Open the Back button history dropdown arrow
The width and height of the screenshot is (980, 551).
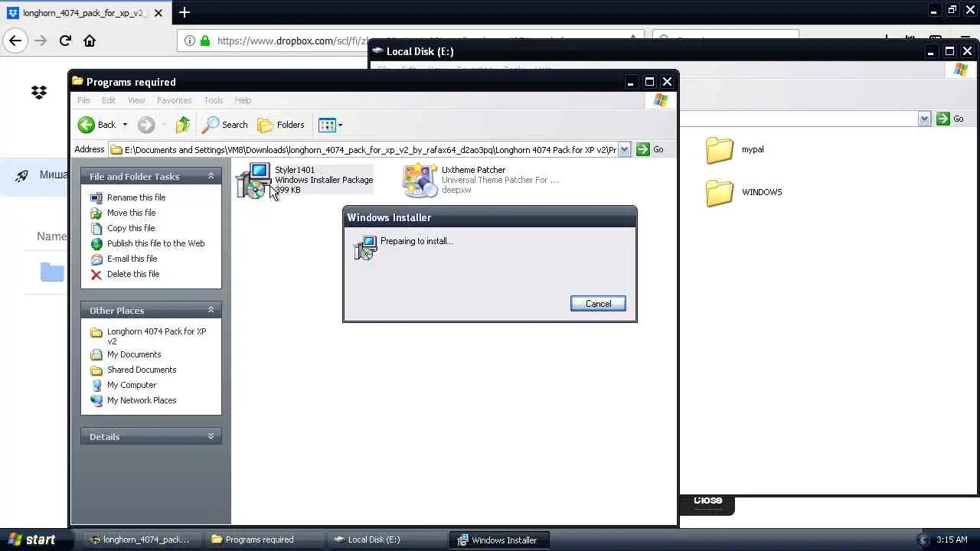[x=125, y=125]
